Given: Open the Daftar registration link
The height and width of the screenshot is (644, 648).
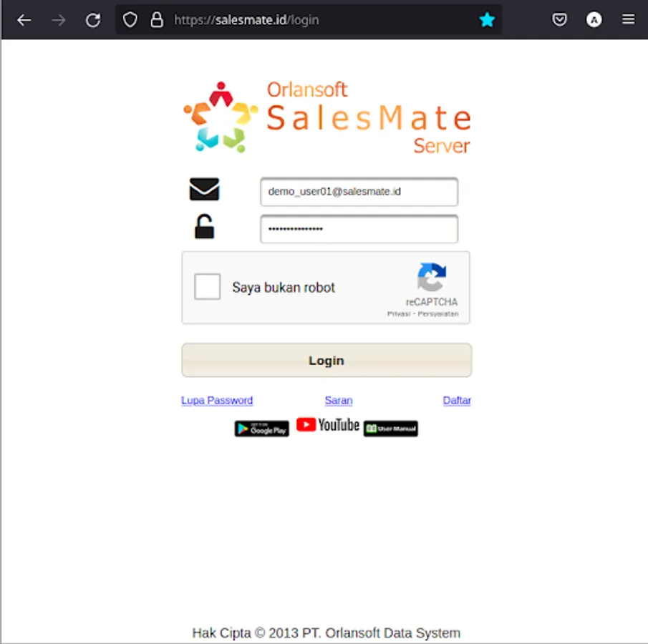Looking at the screenshot, I should click(457, 400).
